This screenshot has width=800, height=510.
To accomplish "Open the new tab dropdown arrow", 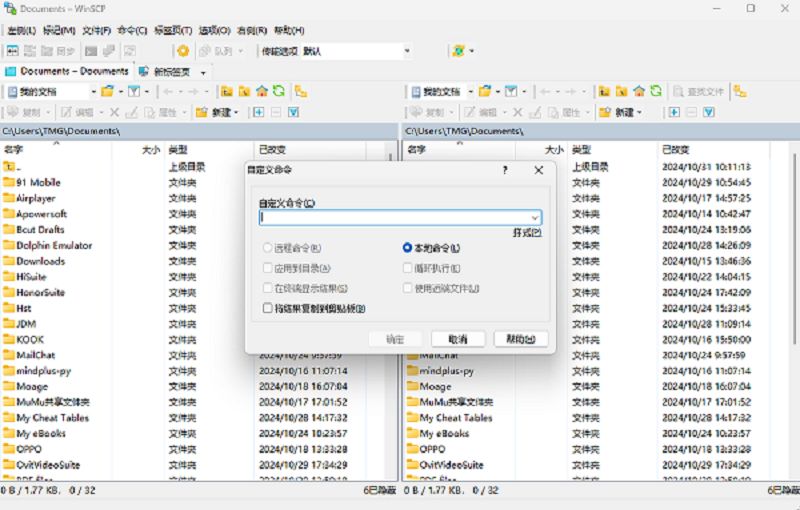I will tap(203, 72).
